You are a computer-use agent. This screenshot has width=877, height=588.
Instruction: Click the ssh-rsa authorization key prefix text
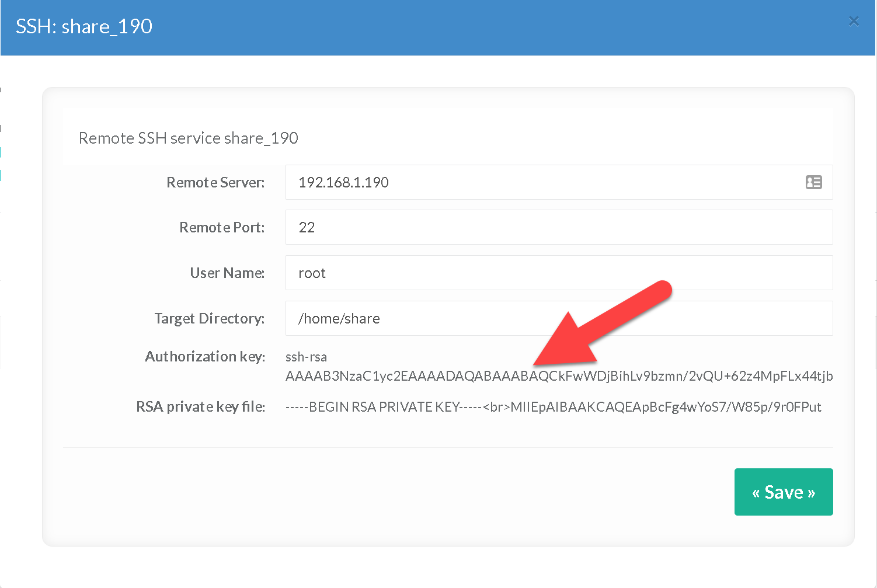[x=306, y=357]
